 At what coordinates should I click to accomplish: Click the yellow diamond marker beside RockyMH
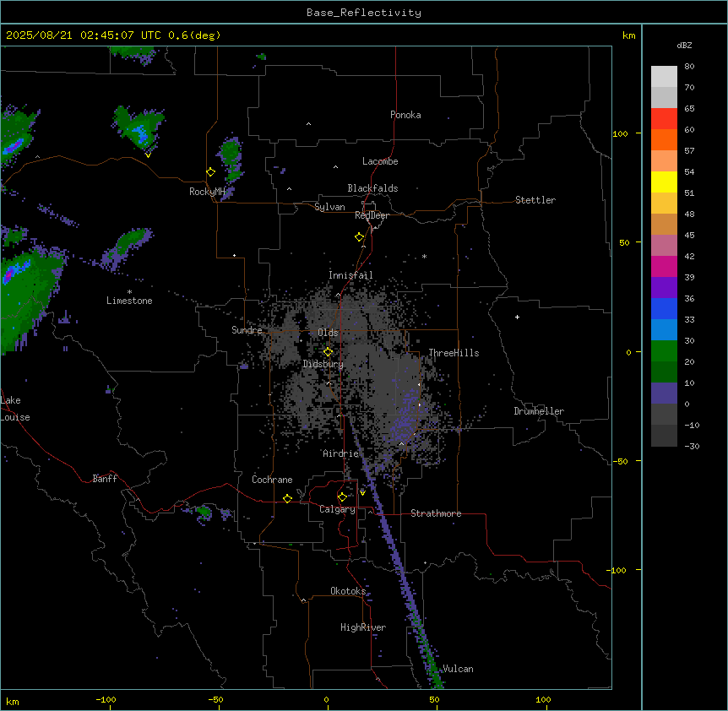tap(210, 172)
